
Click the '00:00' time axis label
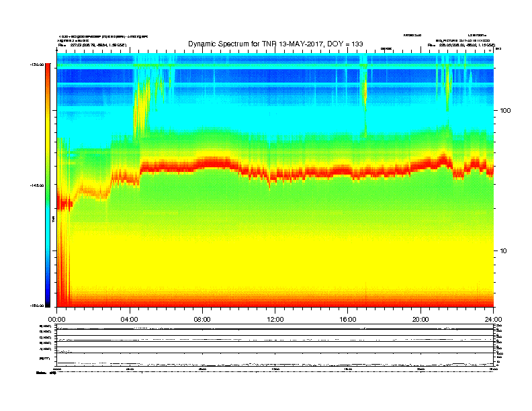(56, 319)
